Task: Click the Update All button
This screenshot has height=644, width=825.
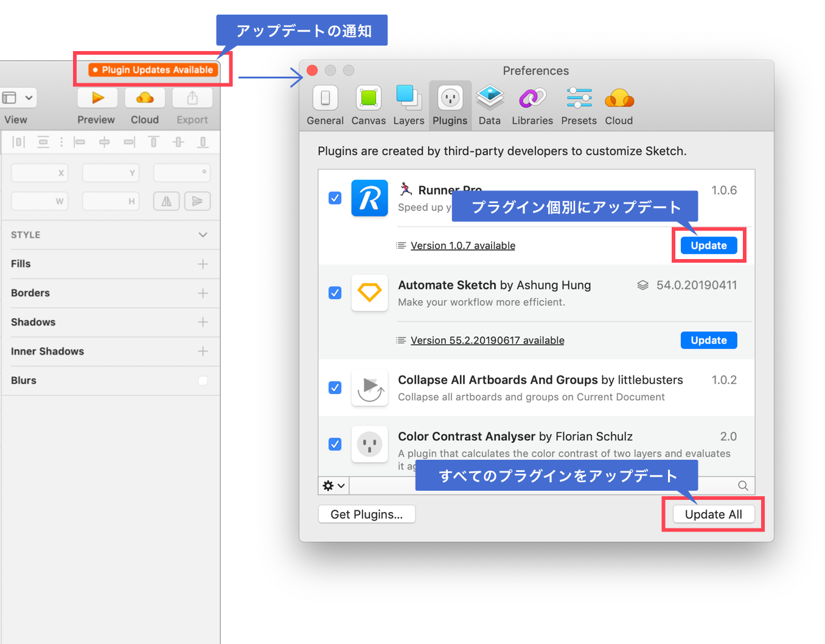Action: point(714,514)
